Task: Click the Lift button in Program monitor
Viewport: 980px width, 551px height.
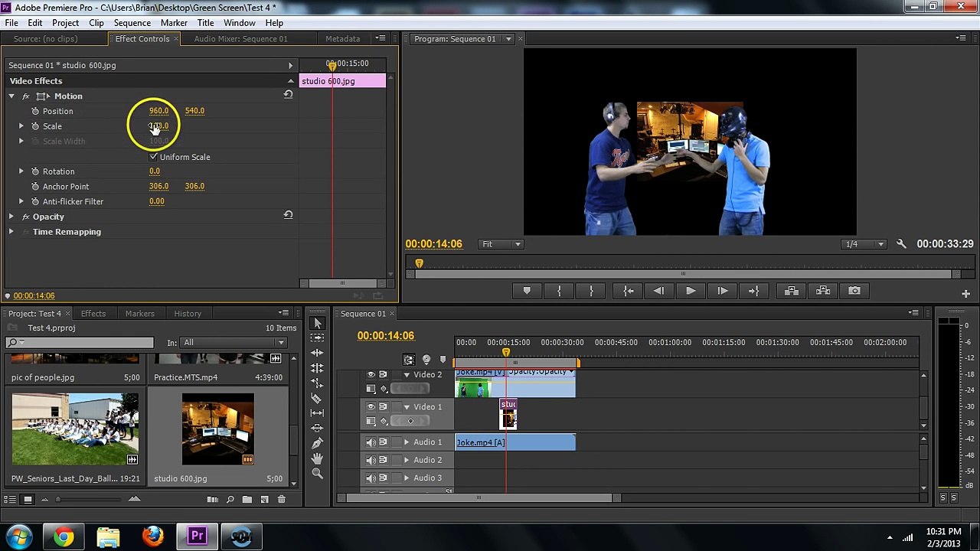Action: pyautogui.click(x=791, y=291)
